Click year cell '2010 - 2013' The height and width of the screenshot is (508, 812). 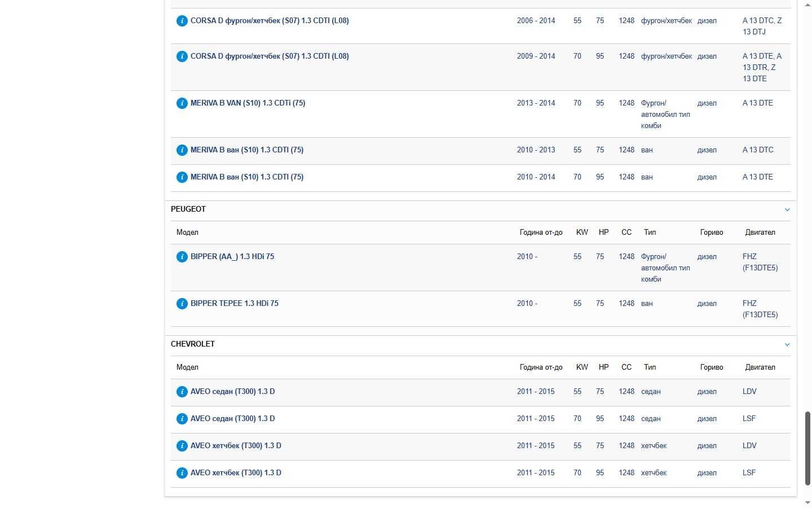click(536, 150)
